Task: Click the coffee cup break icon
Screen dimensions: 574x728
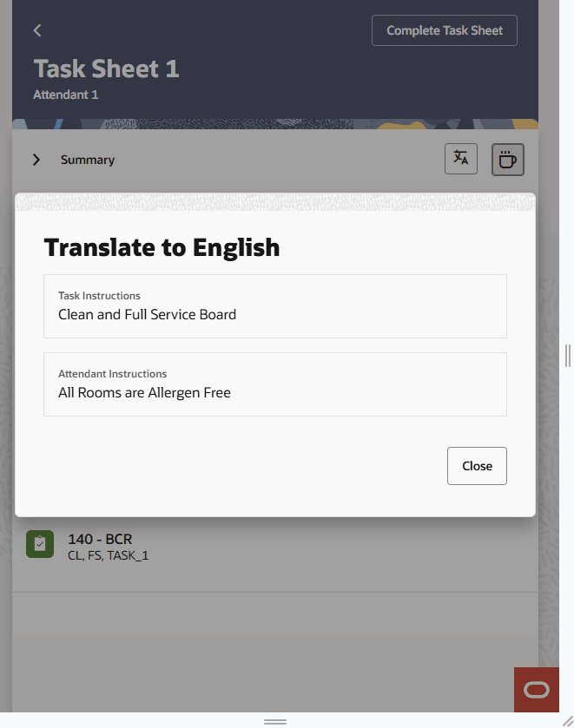Action: 507,160
